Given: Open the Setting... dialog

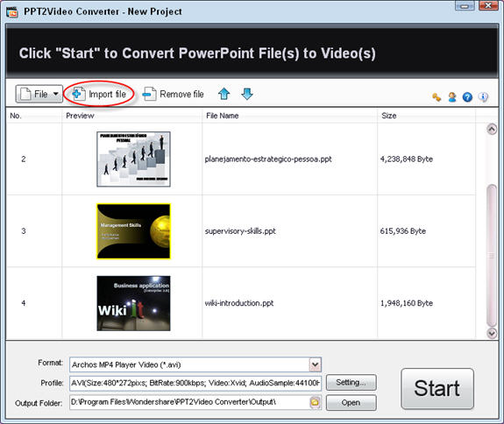Looking at the screenshot, I should (x=351, y=382).
